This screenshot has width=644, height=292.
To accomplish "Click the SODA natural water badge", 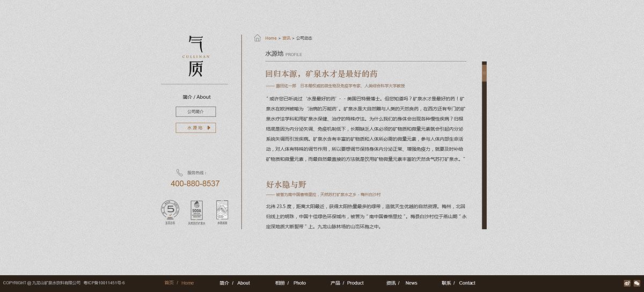I will click(x=196, y=211).
